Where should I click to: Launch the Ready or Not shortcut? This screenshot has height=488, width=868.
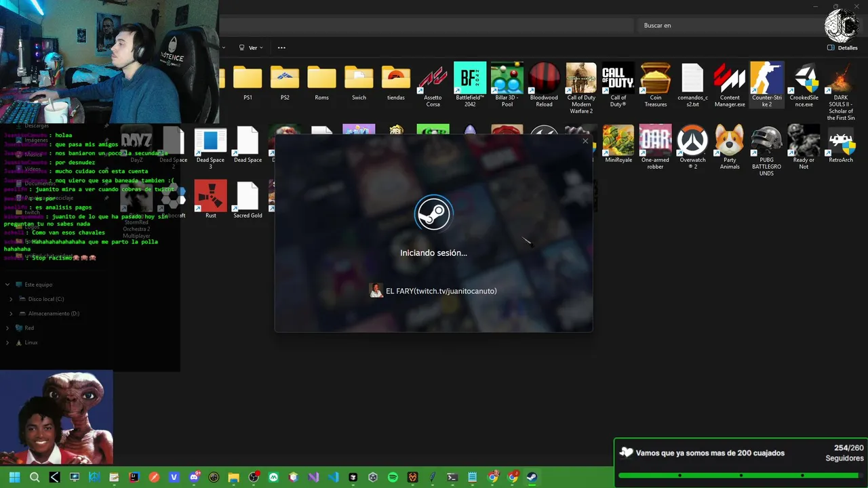point(804,147)
